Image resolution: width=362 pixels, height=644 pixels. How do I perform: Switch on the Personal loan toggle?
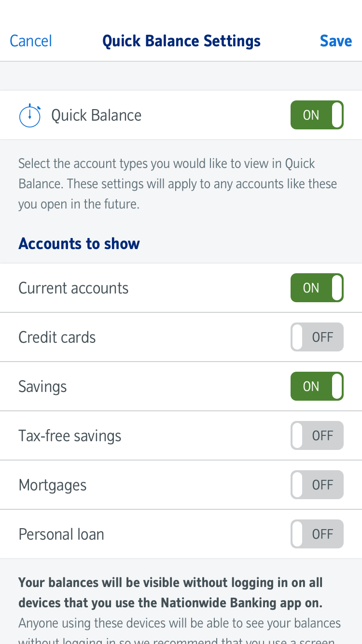tap(317, 534)
